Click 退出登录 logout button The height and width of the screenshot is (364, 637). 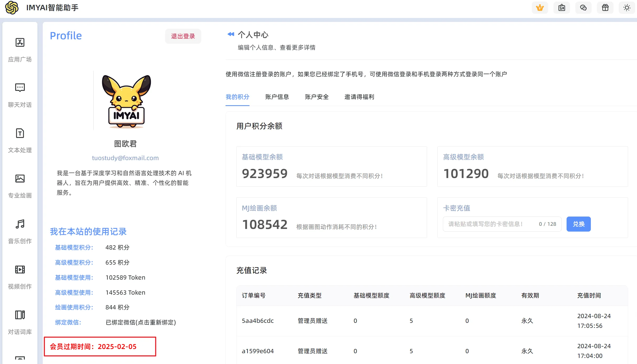click(183, 36)
